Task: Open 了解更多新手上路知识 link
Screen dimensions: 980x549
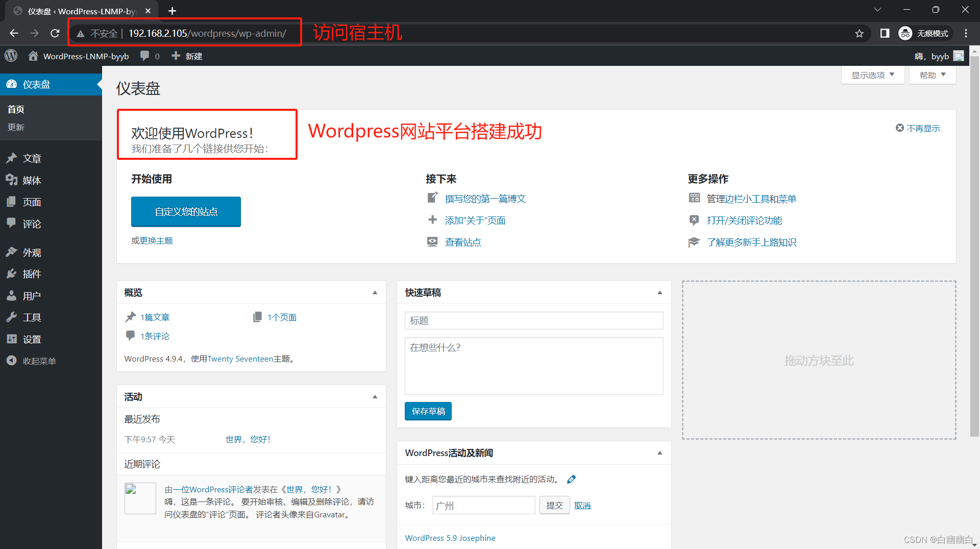Action: pos(751,242)
